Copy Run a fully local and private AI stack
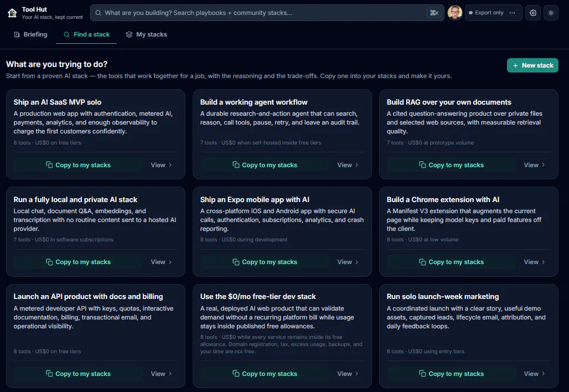The height and width of the screenshot is (392, 569). [78, 262]
